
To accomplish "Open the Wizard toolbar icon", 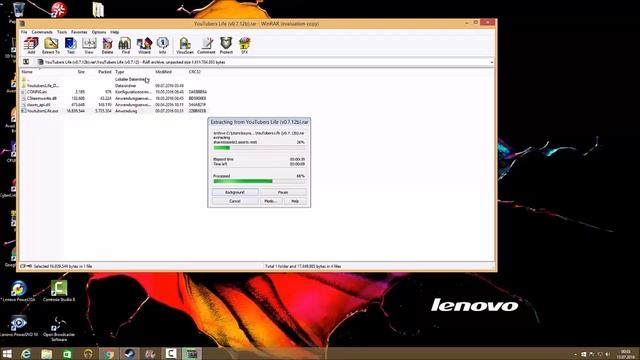I will [x=144, y=45].
